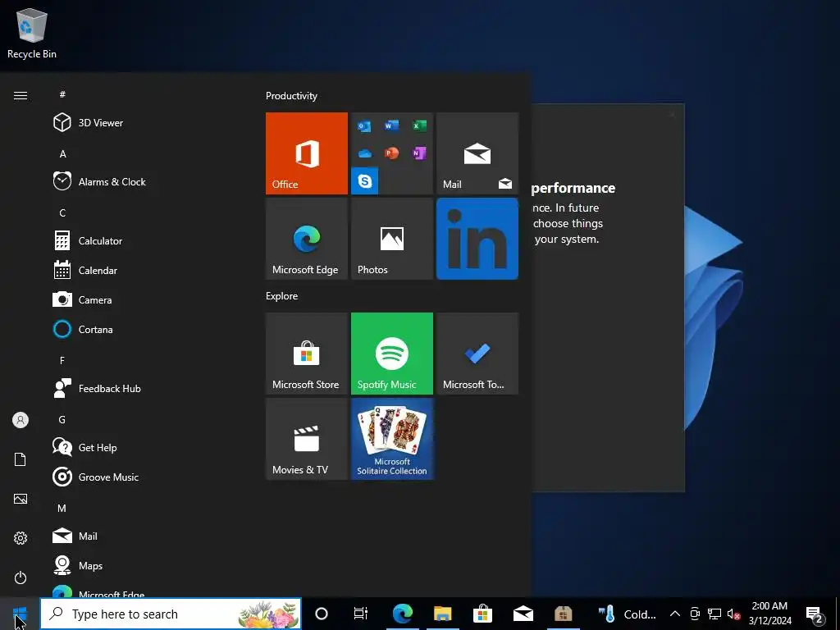Open OneDrive from Office tile group
Image resolution: width=840 pixels, height=630 pixels.
pyautogui.click(x=364, y=153)
